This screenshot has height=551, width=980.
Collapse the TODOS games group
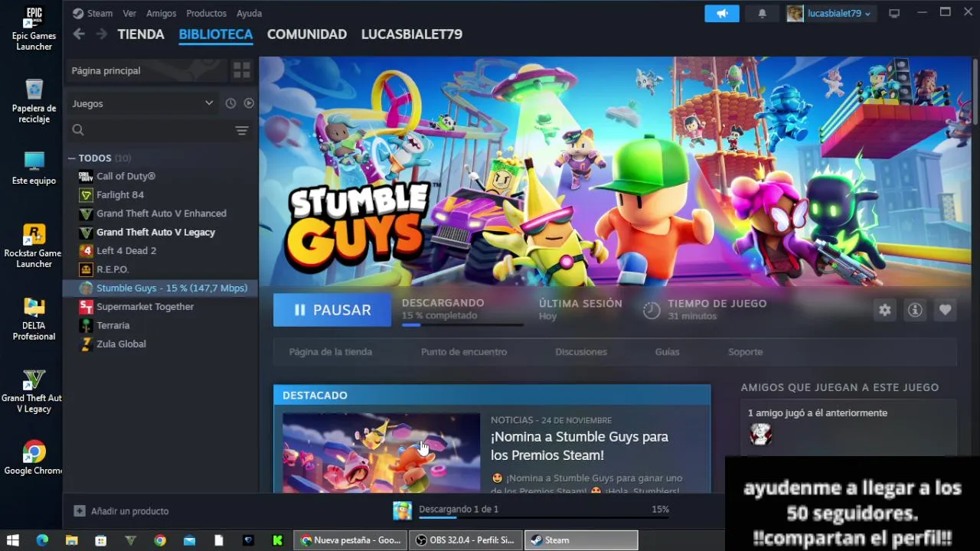coord(71,158)
